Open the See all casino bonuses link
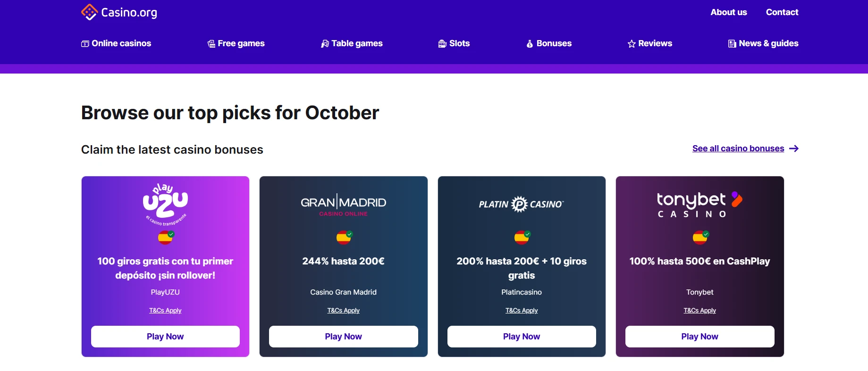 click(x=738, y=148)
